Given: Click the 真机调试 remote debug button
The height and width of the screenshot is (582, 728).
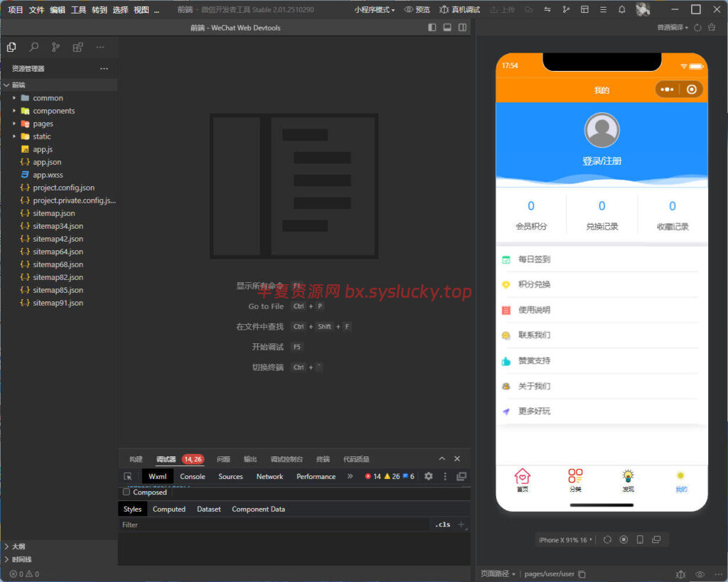Looking at the screenshot, I should point(460,9).
